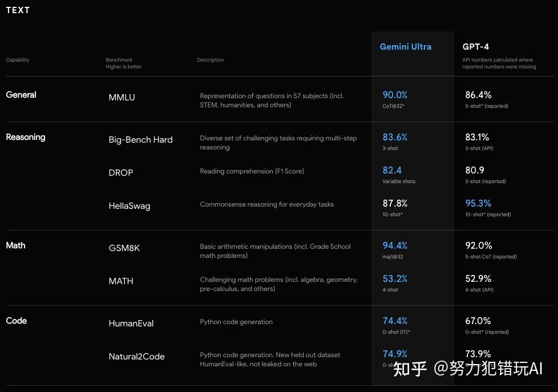This screenshot has height=392, width=558.
Task: Click the DROP benchmark label
Action: [120, 172]
